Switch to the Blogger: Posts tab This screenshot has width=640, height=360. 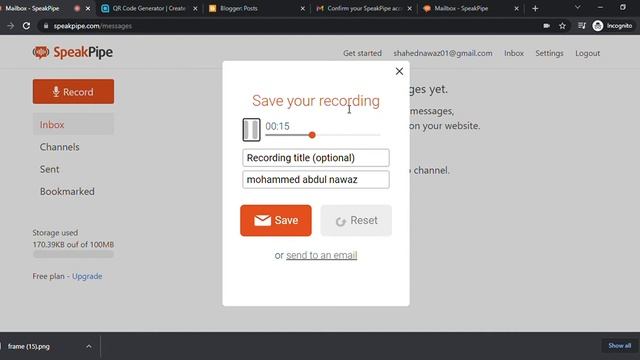[257, 8]
